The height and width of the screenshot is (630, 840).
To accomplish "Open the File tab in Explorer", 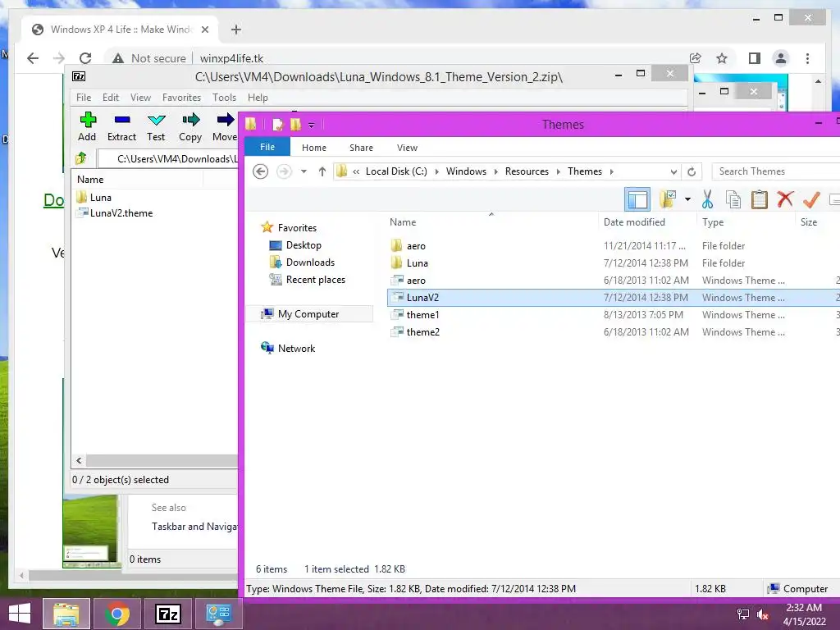I will point(267,147).
